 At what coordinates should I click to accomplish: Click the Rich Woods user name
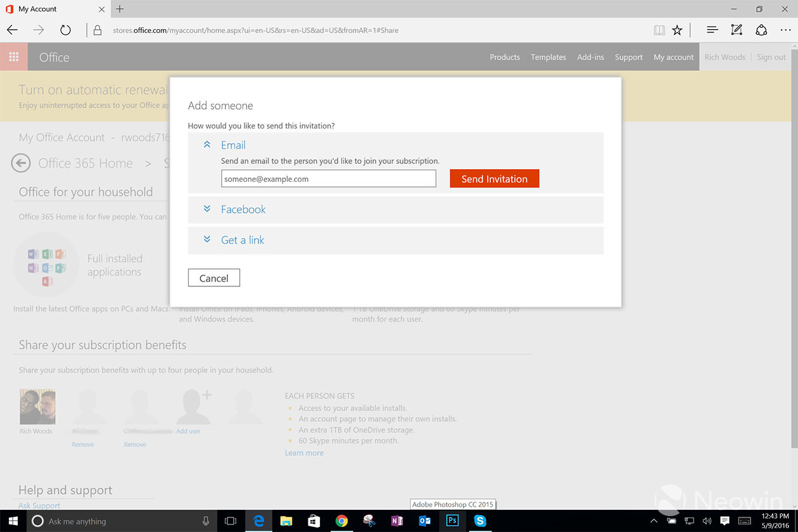click(x=725, y=57)
